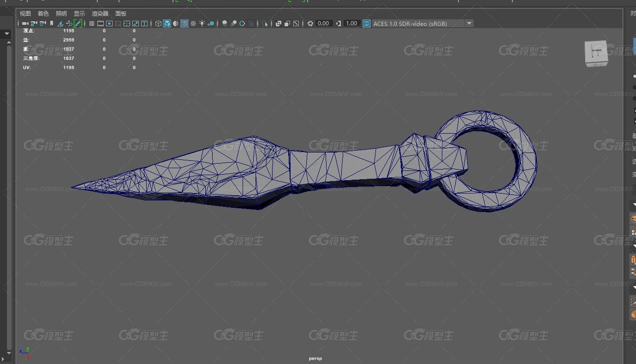Open Camera Attributes icon
The width and height of the screenshot is (636, 364).
click(42, 23)
